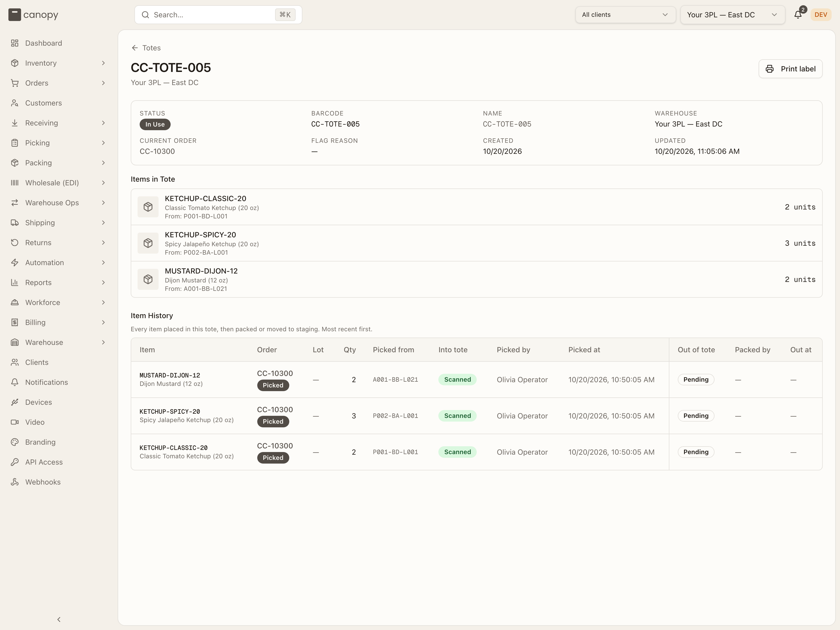Focus the Search input field
840x630 pixels.
(x=218, y=15)
